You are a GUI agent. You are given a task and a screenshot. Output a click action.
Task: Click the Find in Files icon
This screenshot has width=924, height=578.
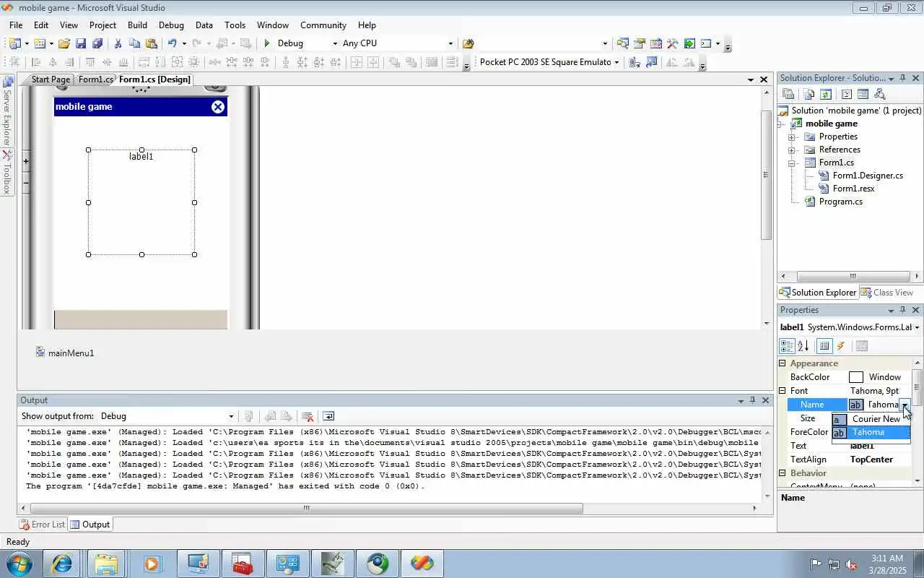[x=468, y=43]
